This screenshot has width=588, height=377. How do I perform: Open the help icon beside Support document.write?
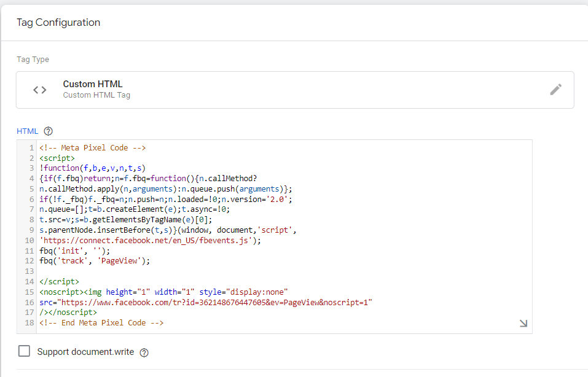[144, 352]
